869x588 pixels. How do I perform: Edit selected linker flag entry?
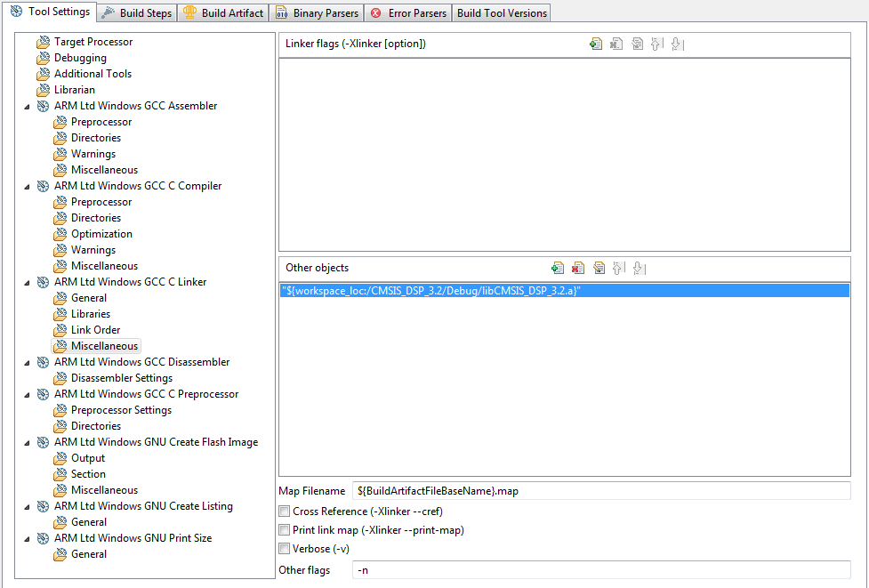point(638,44)
